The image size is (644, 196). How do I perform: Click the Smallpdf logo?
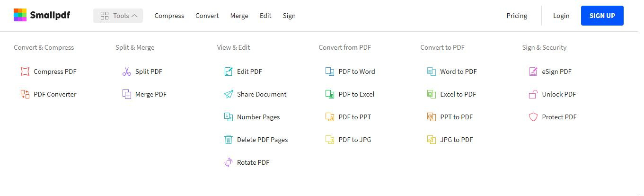point(42,15)
